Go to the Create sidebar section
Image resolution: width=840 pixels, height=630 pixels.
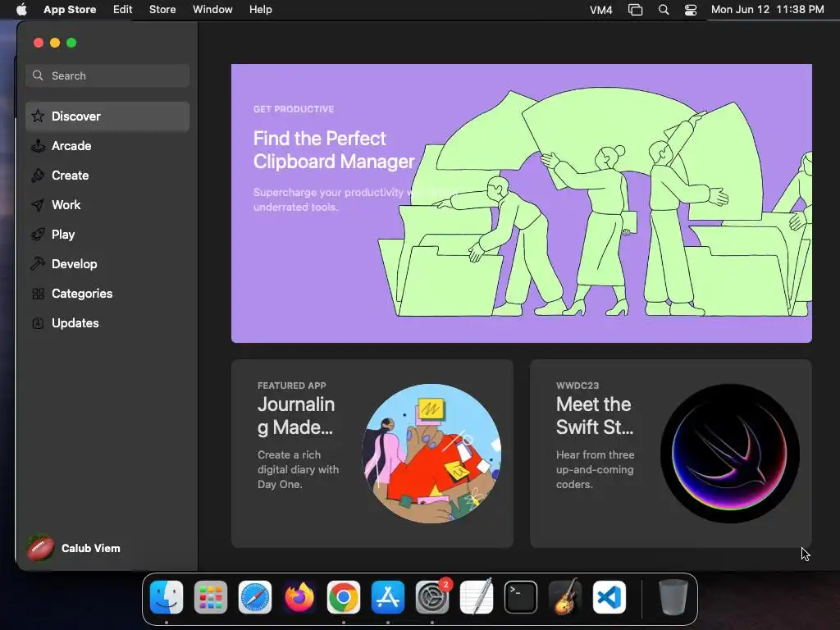pos(107,176)
